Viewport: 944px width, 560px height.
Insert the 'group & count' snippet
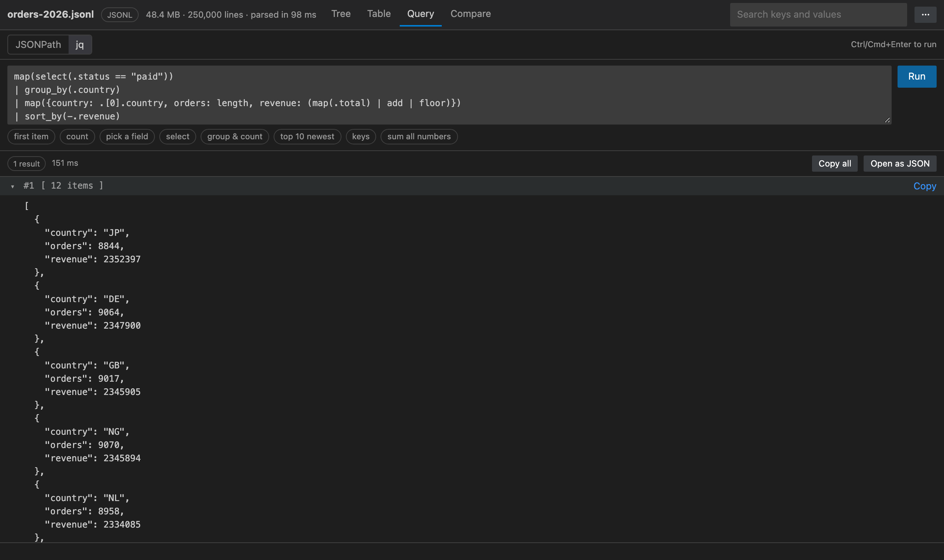pyautogui.click(x=235, y=137)
